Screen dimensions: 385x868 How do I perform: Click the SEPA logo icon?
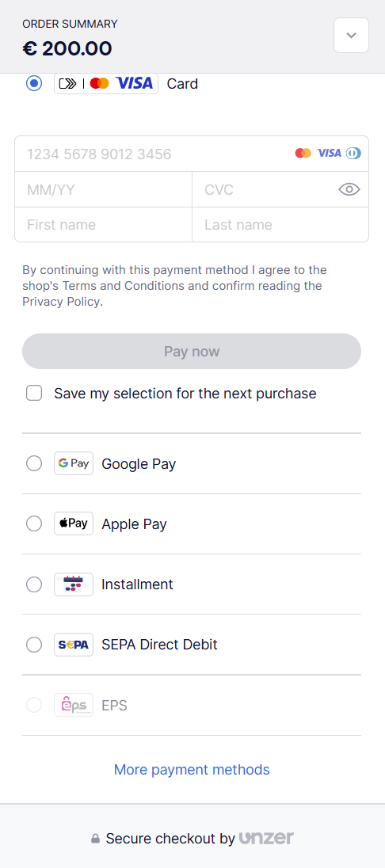(x=74, y=645)
